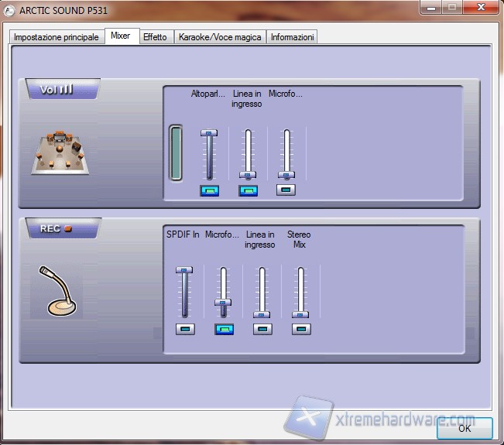Select Stereo Mix as recording source

click(x=300, y=329)
